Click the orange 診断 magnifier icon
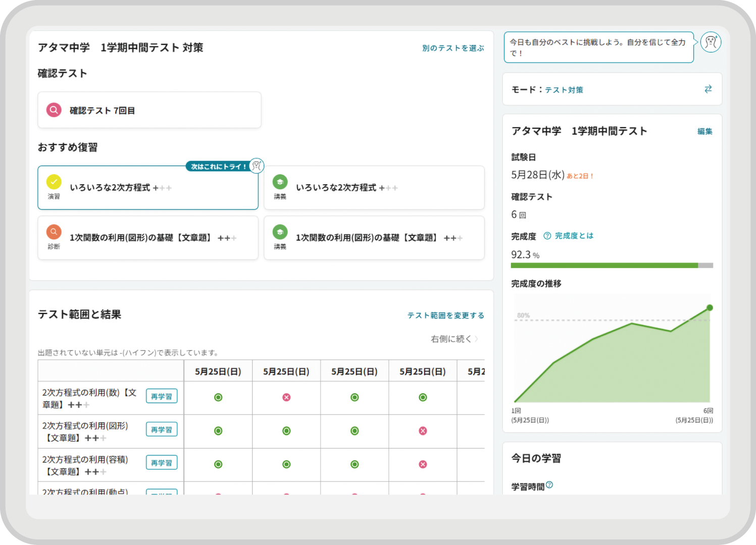Viewport: 756px width, 545px height. pyautogui.click(x=54, y=232)
